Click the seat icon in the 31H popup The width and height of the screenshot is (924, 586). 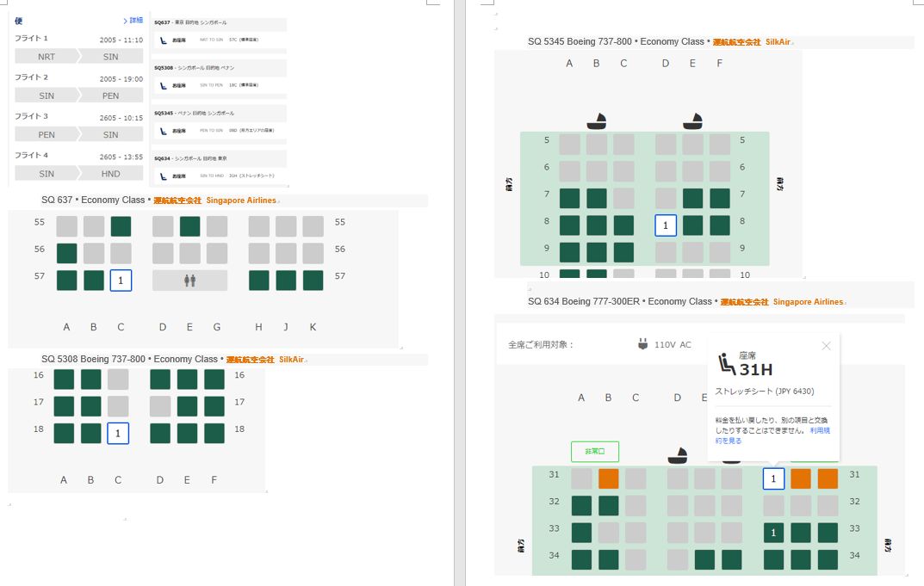coord(726,364)
